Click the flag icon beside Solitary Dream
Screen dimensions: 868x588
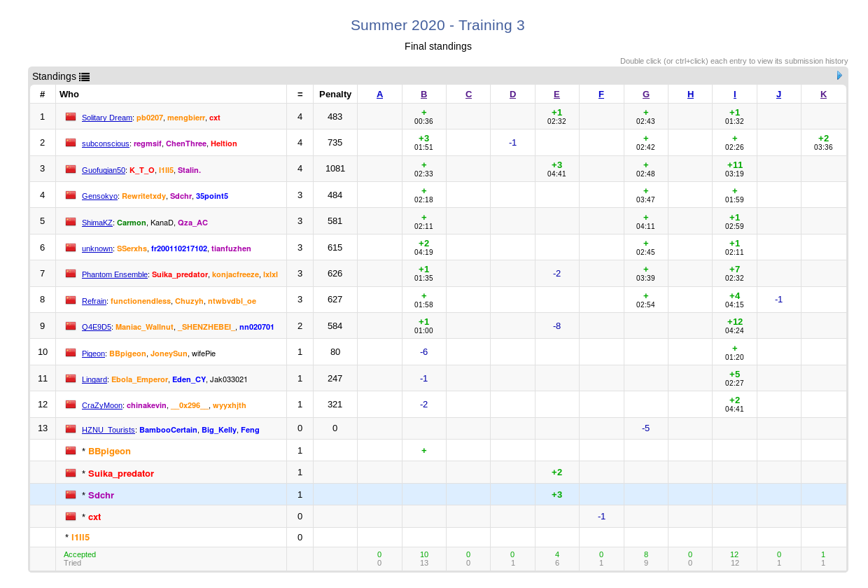71,117
